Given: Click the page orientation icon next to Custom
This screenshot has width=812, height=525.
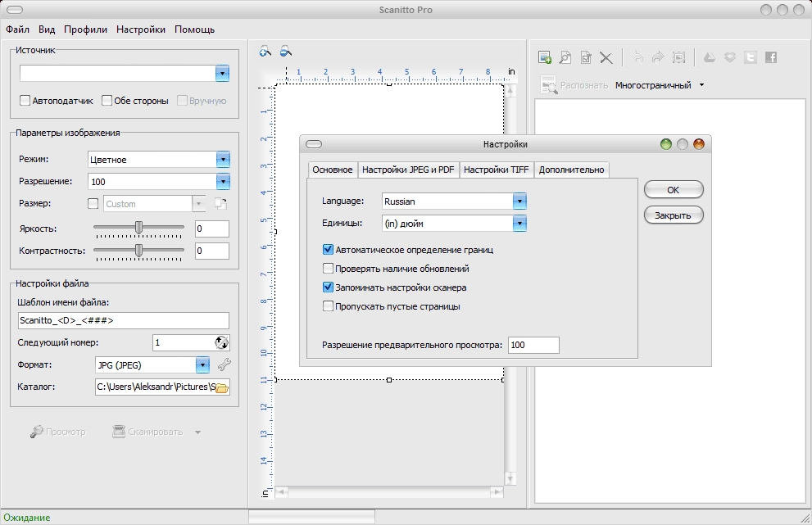Looking at the screenshot, I should coord(221,203).
